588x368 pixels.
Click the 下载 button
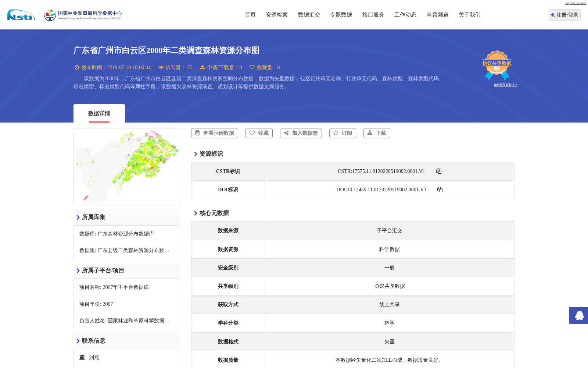377,133
